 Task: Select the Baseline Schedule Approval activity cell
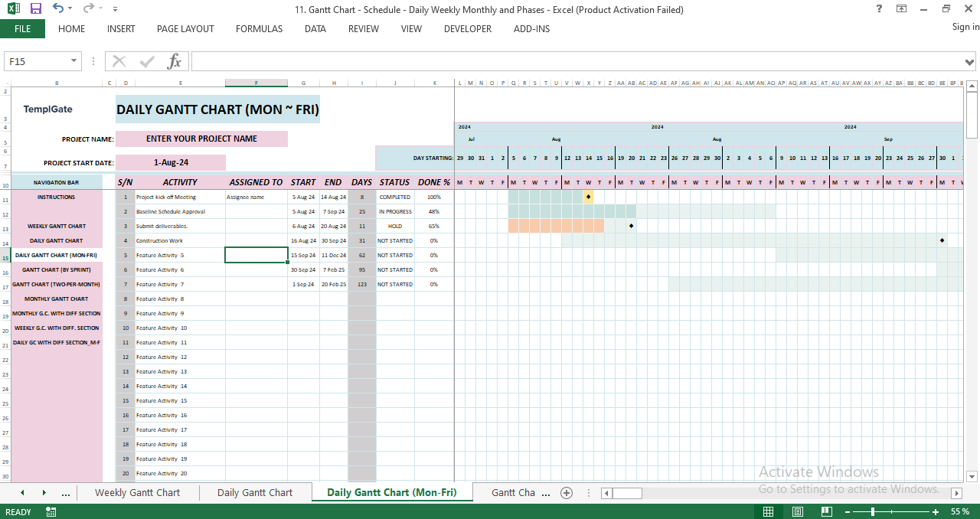tap(180, 211)
